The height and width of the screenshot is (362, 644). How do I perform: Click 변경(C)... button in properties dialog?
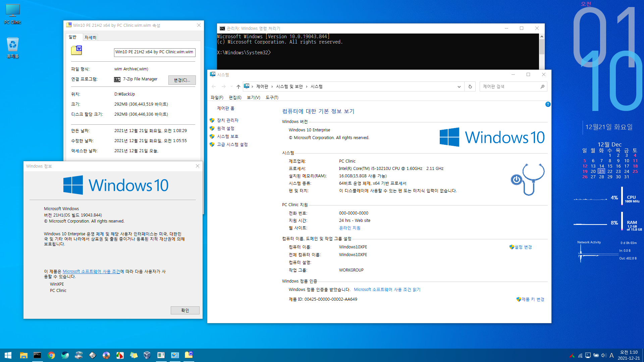[182, 80]
